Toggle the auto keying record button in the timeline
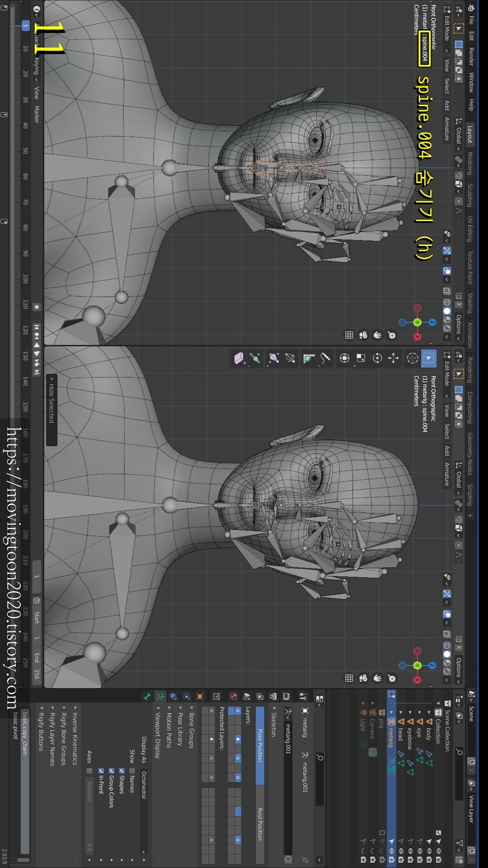This screenshot has width=488, height=868. (37, 307)
